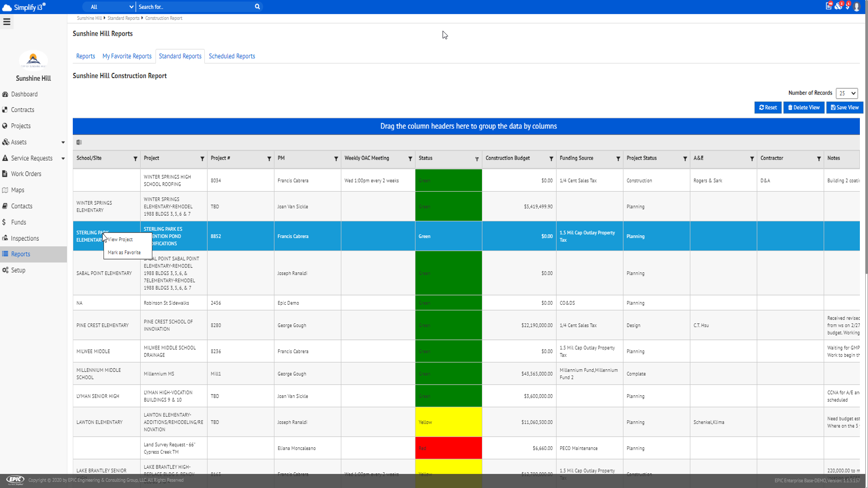Viewport: 868px width, 488px height.
Task: Open the dollar funds notification icon
Action: (x=848, y=6)
